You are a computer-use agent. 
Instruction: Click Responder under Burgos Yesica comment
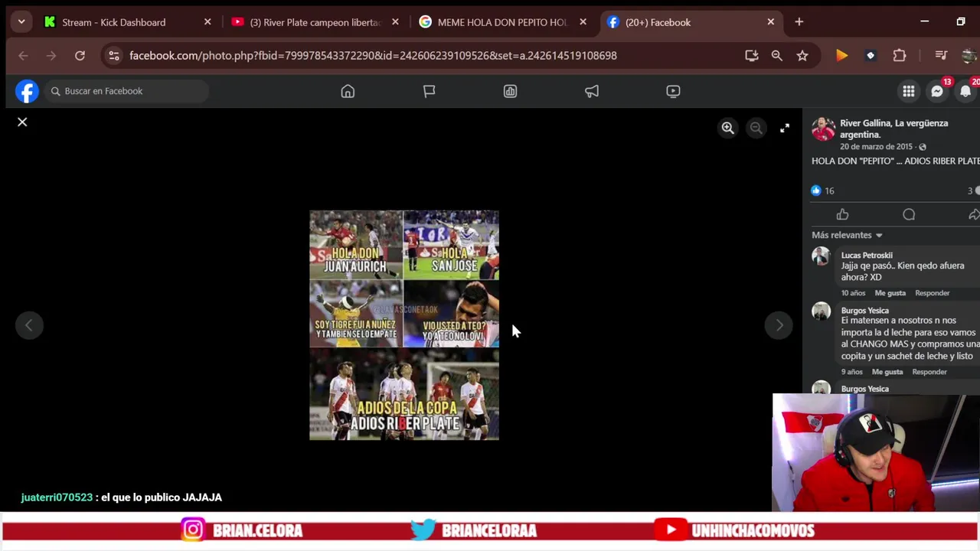point(929,372)
